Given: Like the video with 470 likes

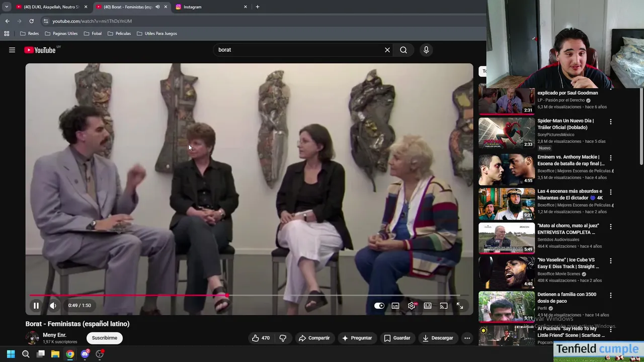Looking at the screenshot, I should coord(261,338).
